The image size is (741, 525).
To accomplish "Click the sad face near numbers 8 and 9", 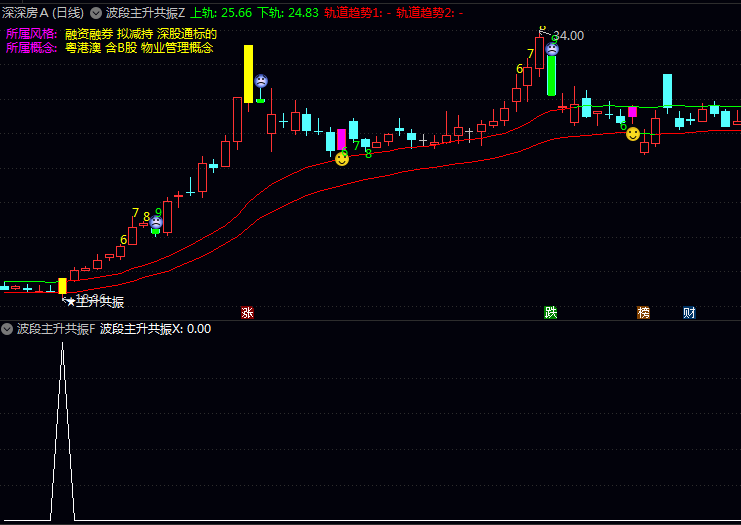I will pyautogui.click(x=156, y=223).
